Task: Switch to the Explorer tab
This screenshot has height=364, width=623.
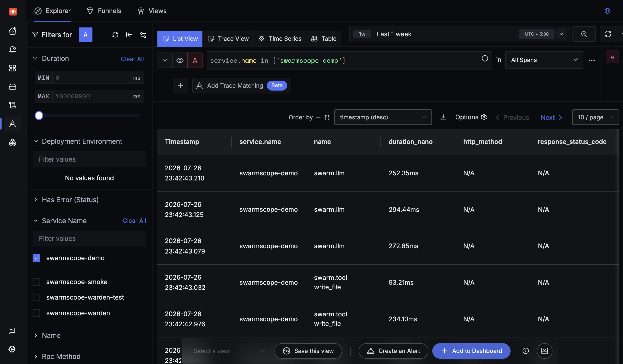Action: click(52, 11)
